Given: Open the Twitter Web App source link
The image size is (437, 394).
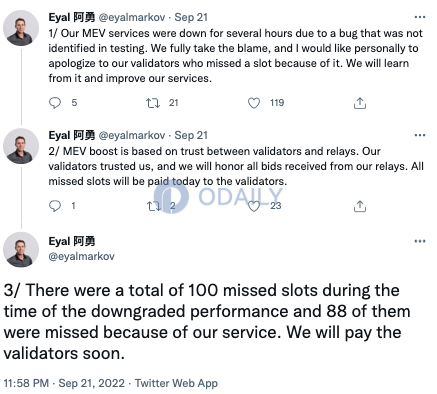Looking at the screenshot, I should [x=176, y=383].
